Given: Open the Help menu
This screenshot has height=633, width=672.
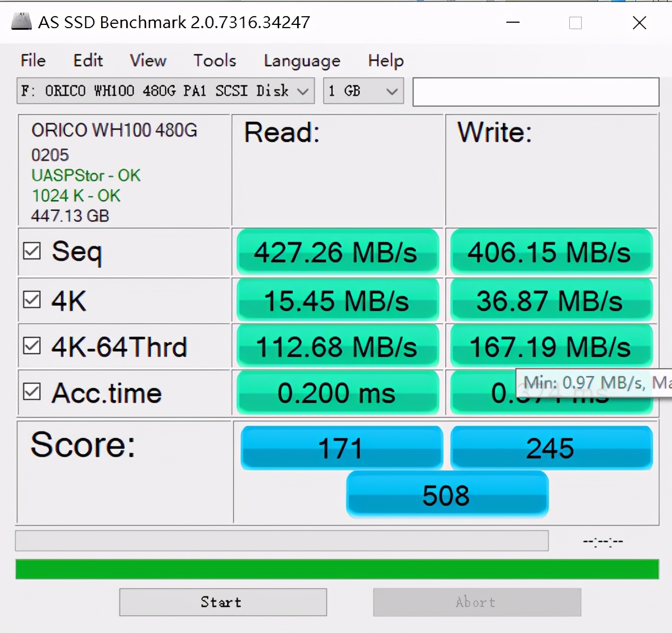Looking at the screenshot, I should coord(386,61).
